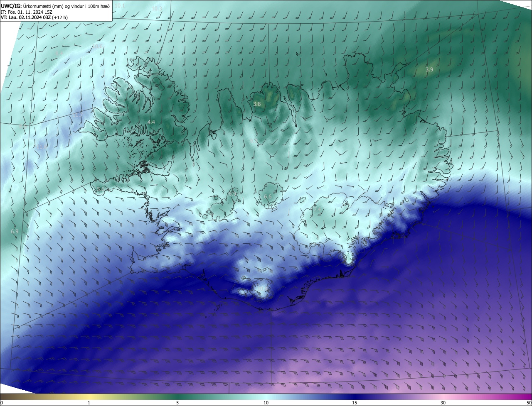This screenshot has height=406, width=532.
Task: Click the 3.8 value label on the map
Action: [257, 104]
